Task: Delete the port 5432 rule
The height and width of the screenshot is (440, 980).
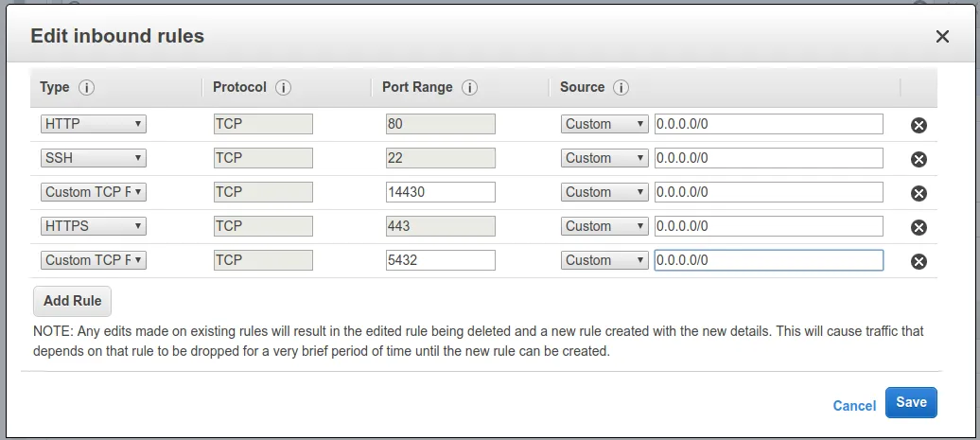Action: click(x=918, y=261)
